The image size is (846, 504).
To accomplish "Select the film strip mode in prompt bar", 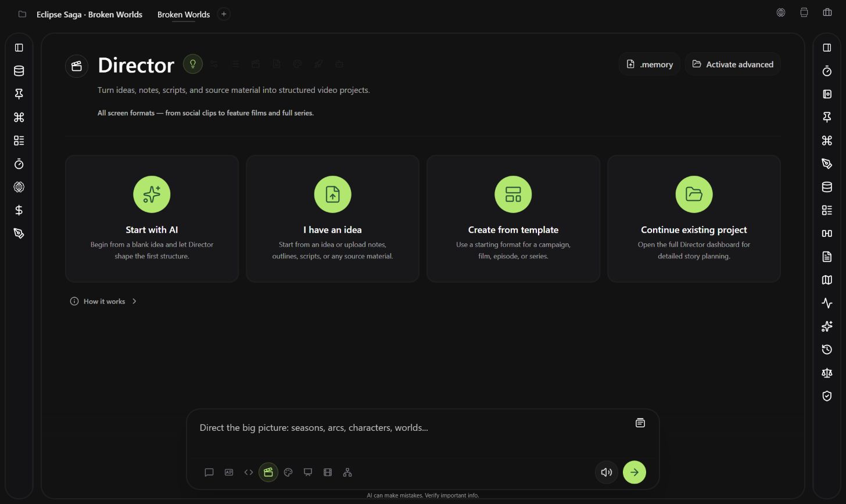I will [328, 472].
